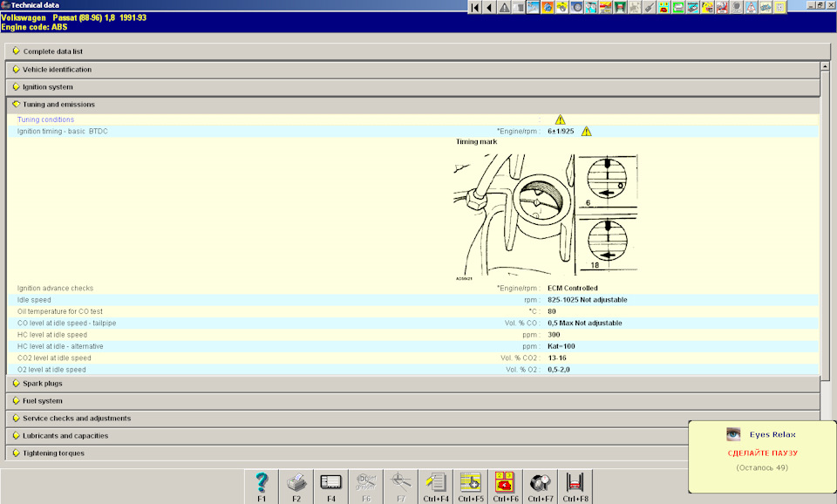Click the 0,5-2,0 O2 value
Image resolution: width=837 pixels, height=504 pixels.
(x=558, y=370)
